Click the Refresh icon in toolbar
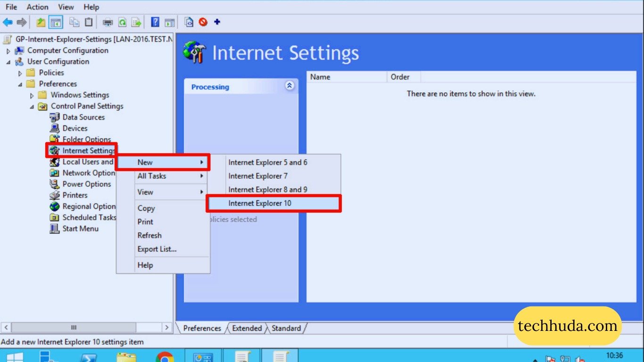Screen dimensions: 644x362 (122, 22)
